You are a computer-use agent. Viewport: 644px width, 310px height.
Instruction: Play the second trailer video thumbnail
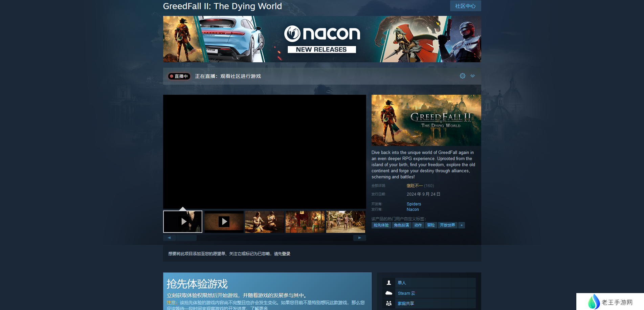coord(224,222)
